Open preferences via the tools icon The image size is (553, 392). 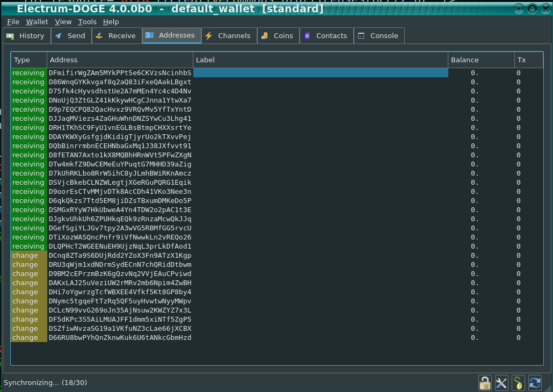(501, 383)
